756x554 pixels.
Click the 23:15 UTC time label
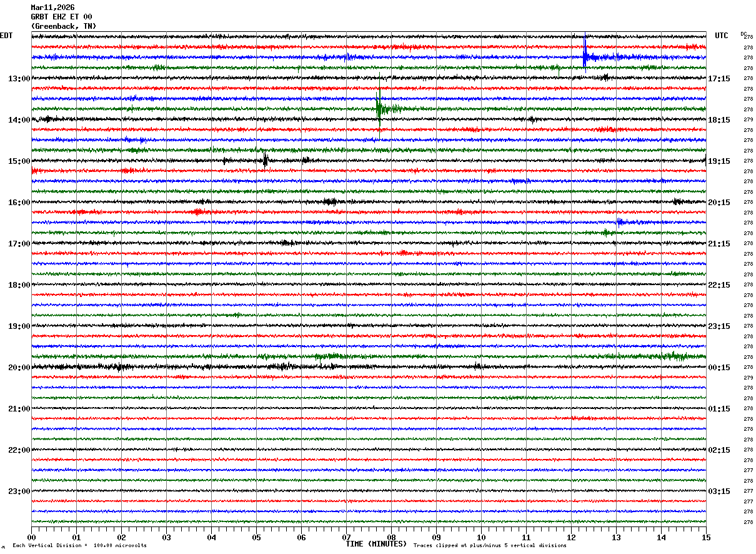pyautogui.click(x=719, y=326)
